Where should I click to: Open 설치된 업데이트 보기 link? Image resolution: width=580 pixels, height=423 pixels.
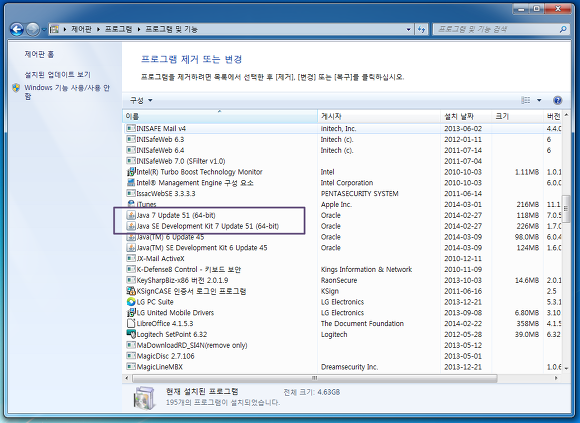tap(57, 75)
